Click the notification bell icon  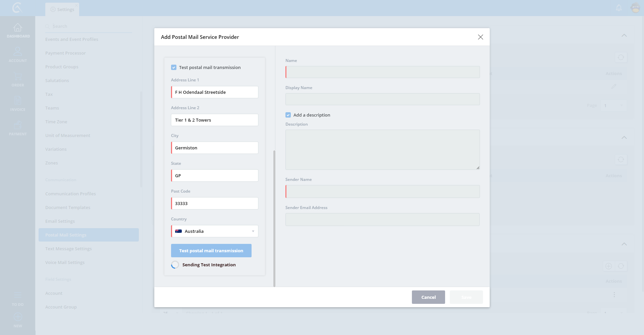click(619, 8)
